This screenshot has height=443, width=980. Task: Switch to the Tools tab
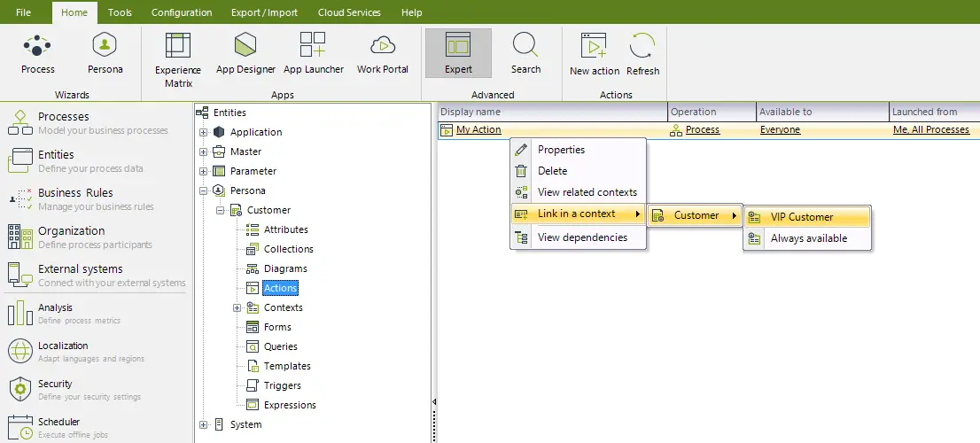tap(120, 12)
